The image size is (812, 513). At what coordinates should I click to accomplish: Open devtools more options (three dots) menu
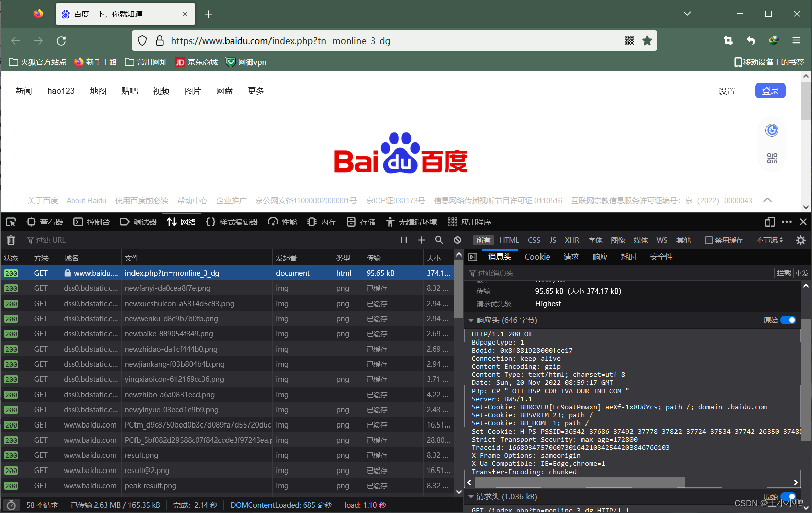(x=787, y=222)
